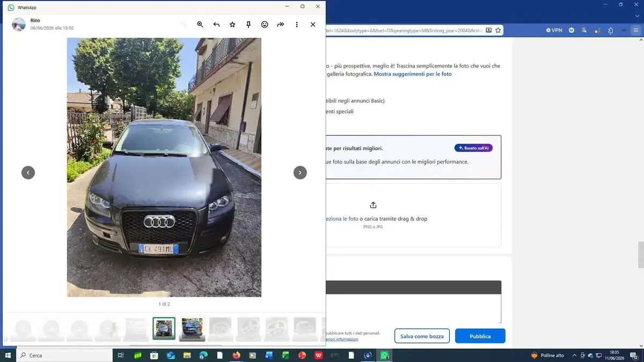Open Microsoft Word from the taskbar

tap(269, 355)
